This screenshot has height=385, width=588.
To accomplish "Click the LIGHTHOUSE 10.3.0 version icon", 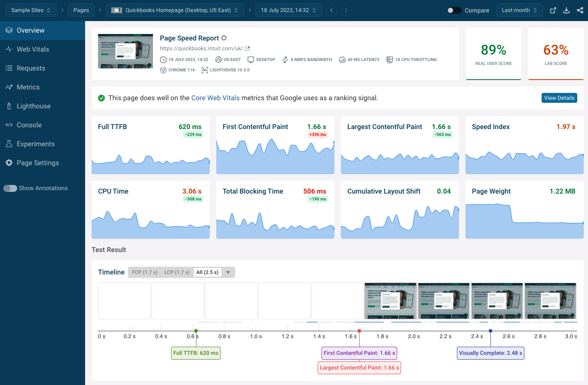I will coord(205,70).
